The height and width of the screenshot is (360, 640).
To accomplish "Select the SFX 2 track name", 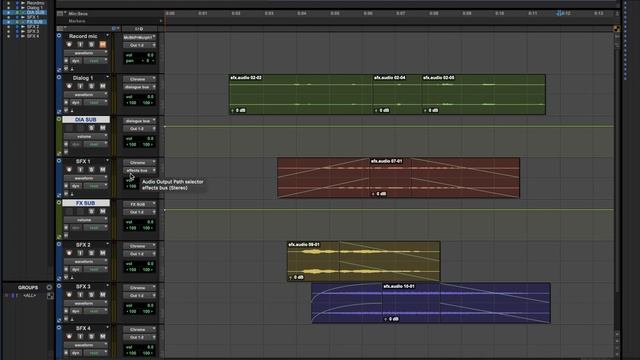I will pyautogui.click(x=83, y=245).
